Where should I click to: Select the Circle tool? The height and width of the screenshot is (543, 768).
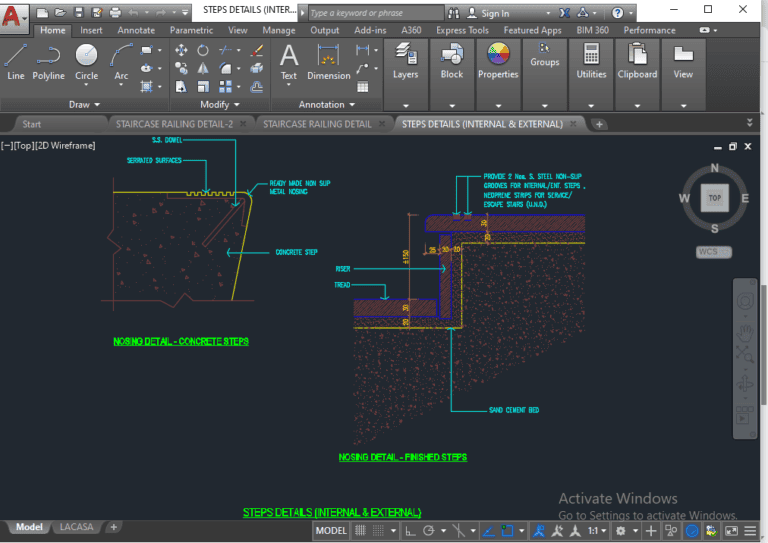tap(86, 62)
